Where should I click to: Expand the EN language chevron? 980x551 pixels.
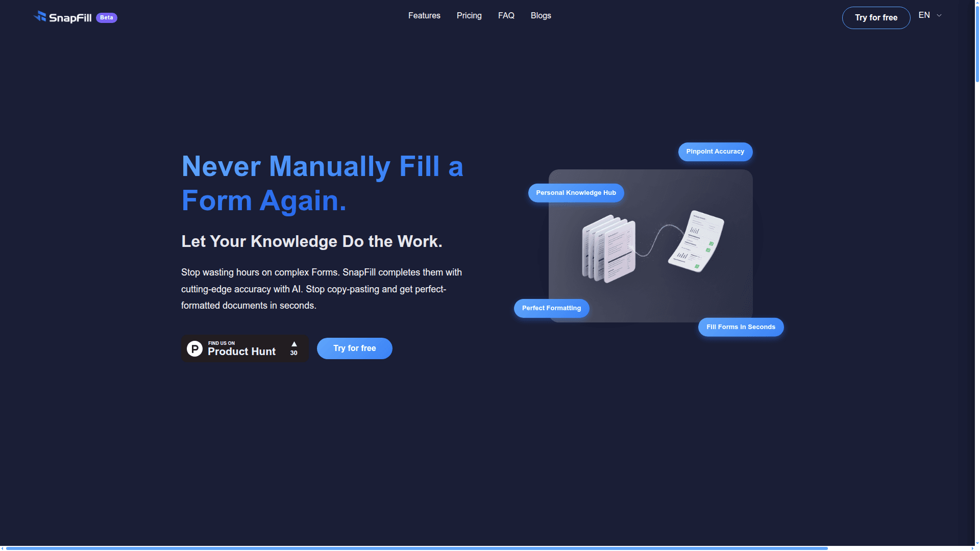[939, 15]
